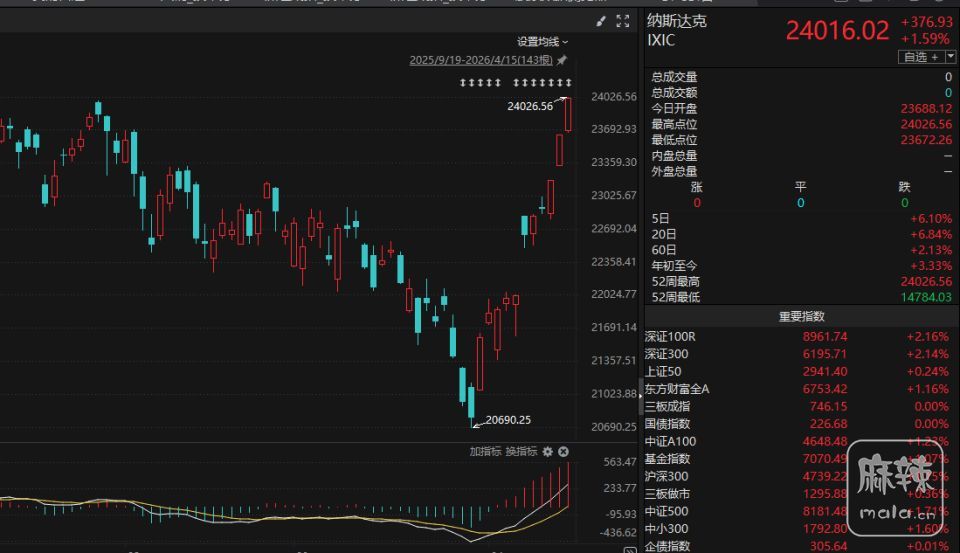
Task: Click 加指标 to add an indicator
Action: click(x=485, y=452)
